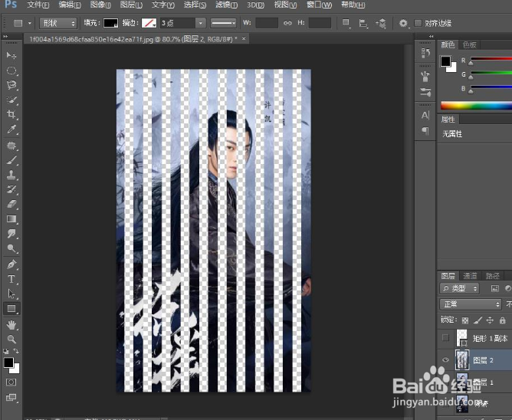Select the Eyedropper tool
The width and height of the screenshot is (512, 420).
(11, 129)
